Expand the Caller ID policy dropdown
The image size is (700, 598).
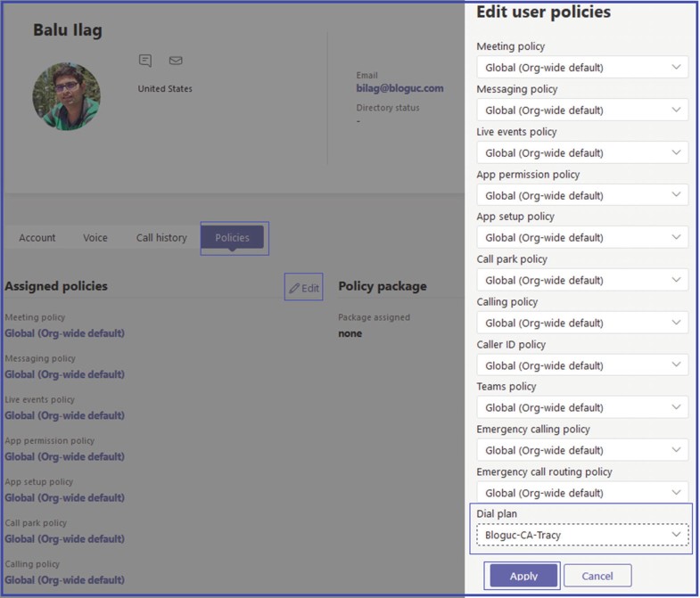(582, 365)
